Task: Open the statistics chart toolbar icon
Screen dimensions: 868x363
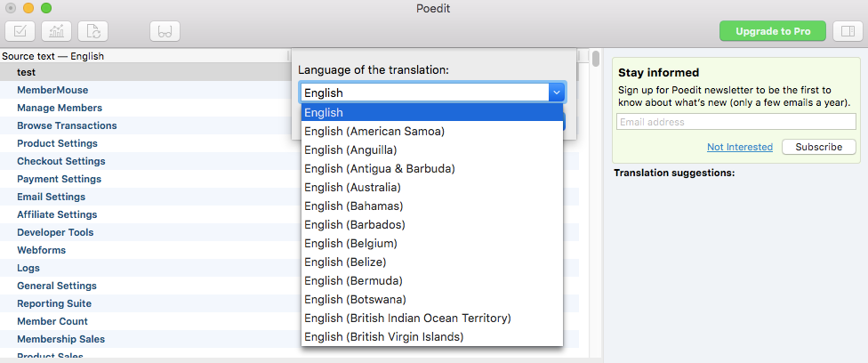Action: point(56,31)
